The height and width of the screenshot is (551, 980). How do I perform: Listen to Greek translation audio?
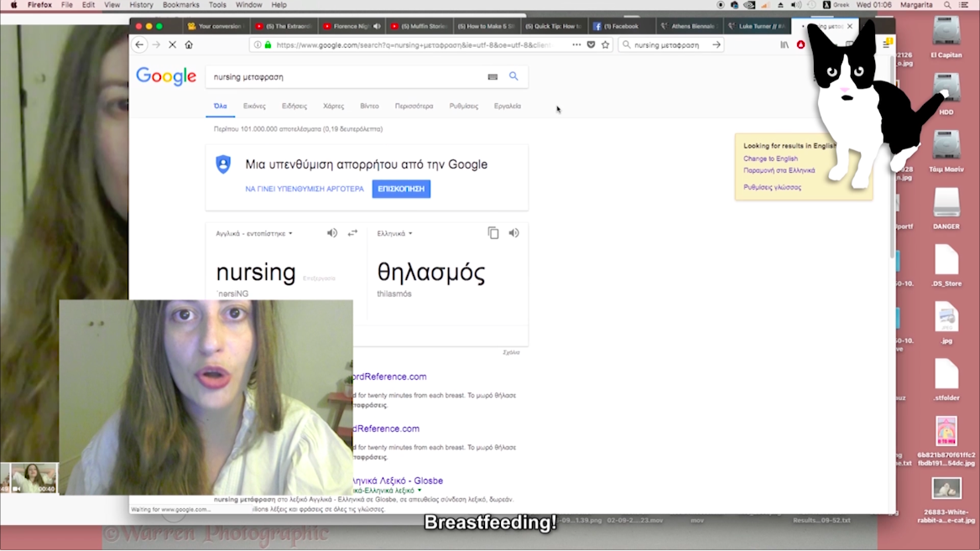513,233
